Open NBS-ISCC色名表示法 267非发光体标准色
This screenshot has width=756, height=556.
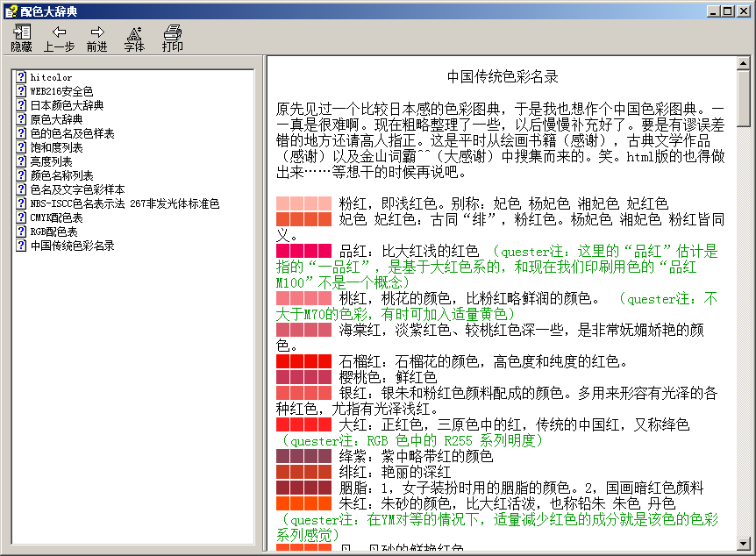click(x=125, y=203)
